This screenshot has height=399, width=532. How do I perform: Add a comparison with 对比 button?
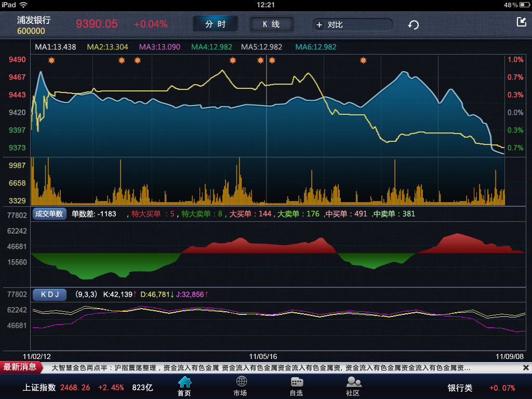pos(353,25)
